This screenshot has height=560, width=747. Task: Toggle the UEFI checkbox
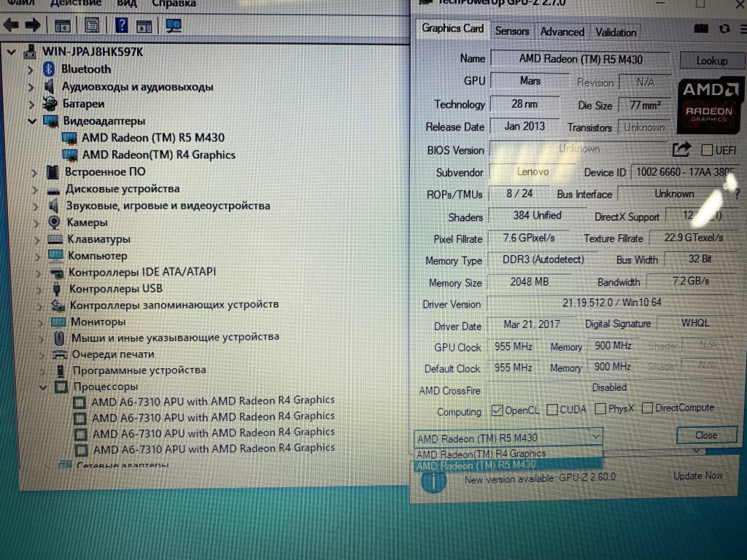click(707, 150)
